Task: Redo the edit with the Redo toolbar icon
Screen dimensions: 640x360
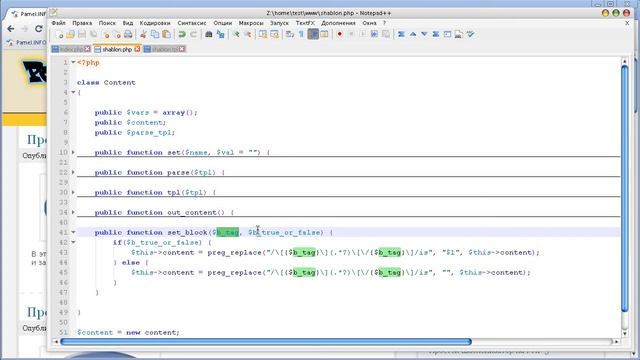Action: click(x=193, y=34)
